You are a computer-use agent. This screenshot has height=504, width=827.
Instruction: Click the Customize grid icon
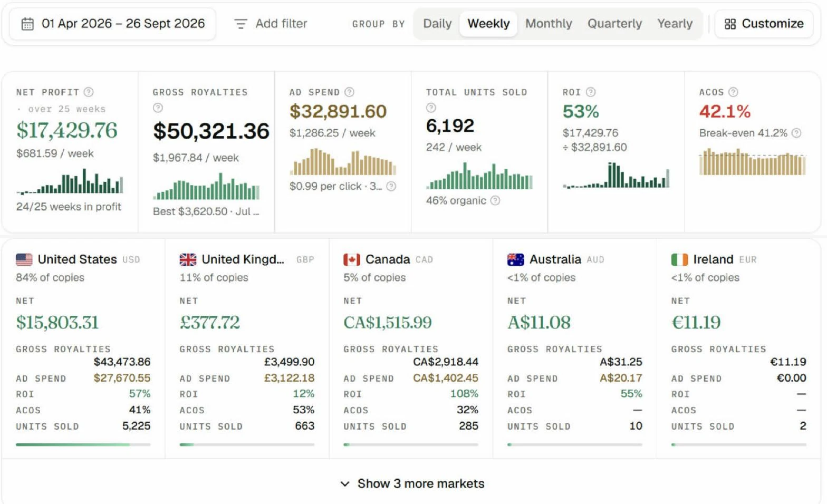[730, 24]
